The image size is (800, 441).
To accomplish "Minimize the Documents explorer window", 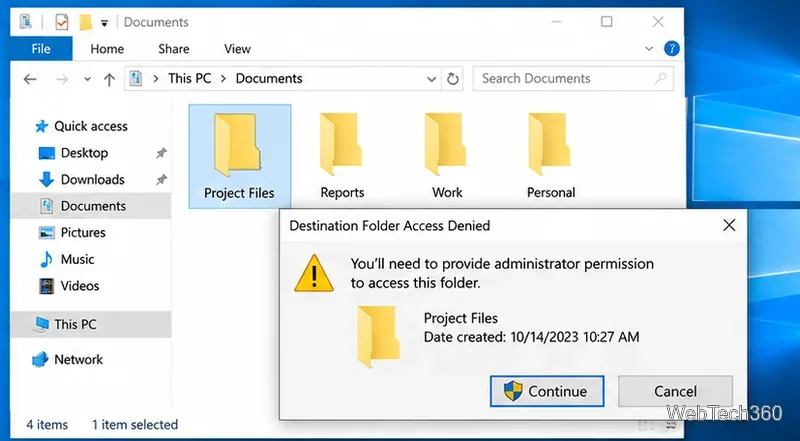I will pyautogui.click(x=556, y=22).
